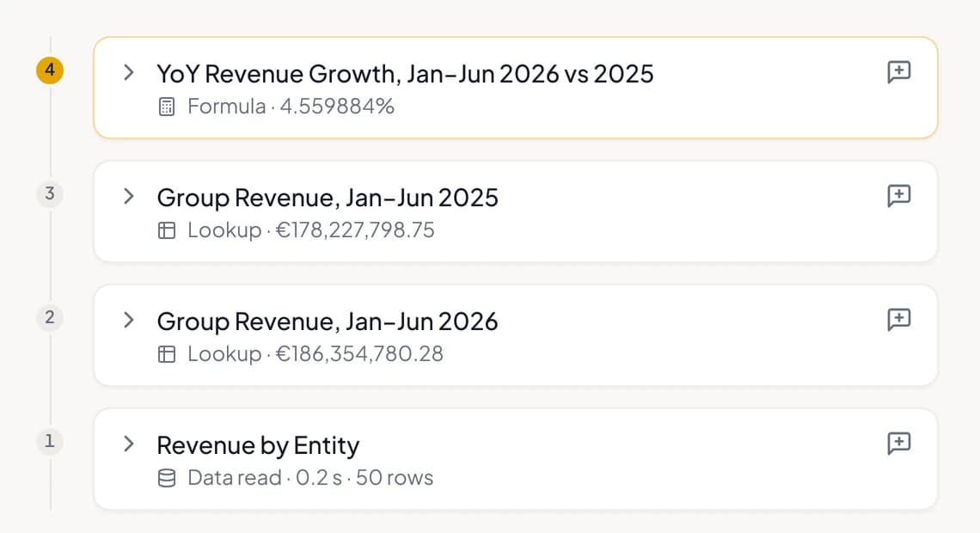The width and height of the screenshot is (980, 533).
Task: Add comment on Group Revenue Jan–Jun 2025 card
Action: pyautogui.click(x=898, y=196)
